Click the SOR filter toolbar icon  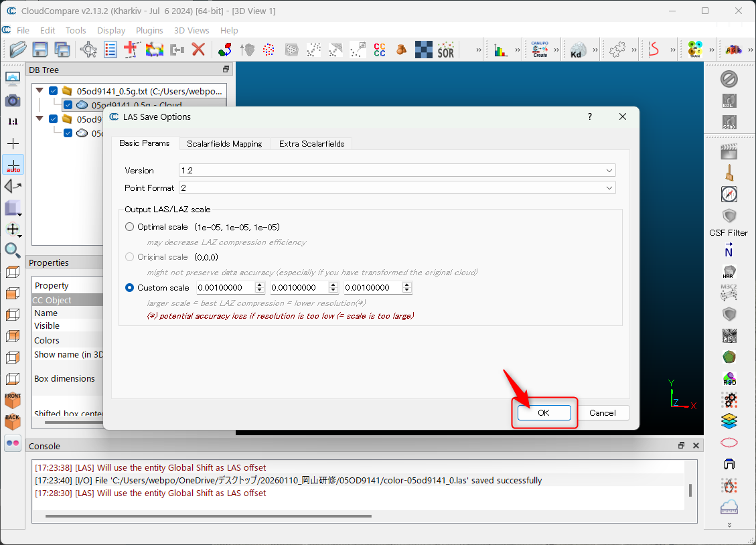[445, 50]
